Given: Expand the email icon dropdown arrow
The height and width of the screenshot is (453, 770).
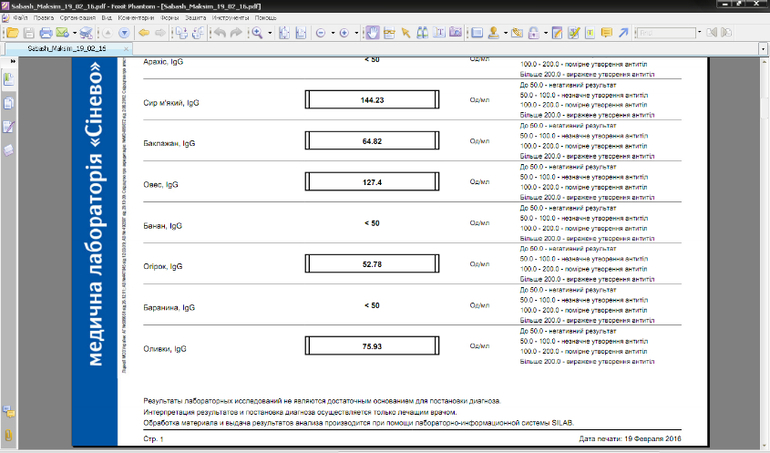Looking at the screenshot, I should [x=73, y=33].
